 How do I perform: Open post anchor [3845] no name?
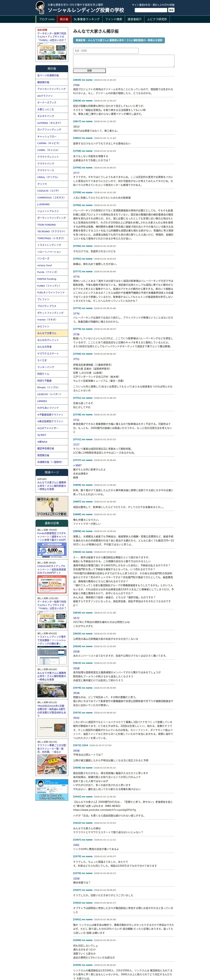click(x=83, y=80)
